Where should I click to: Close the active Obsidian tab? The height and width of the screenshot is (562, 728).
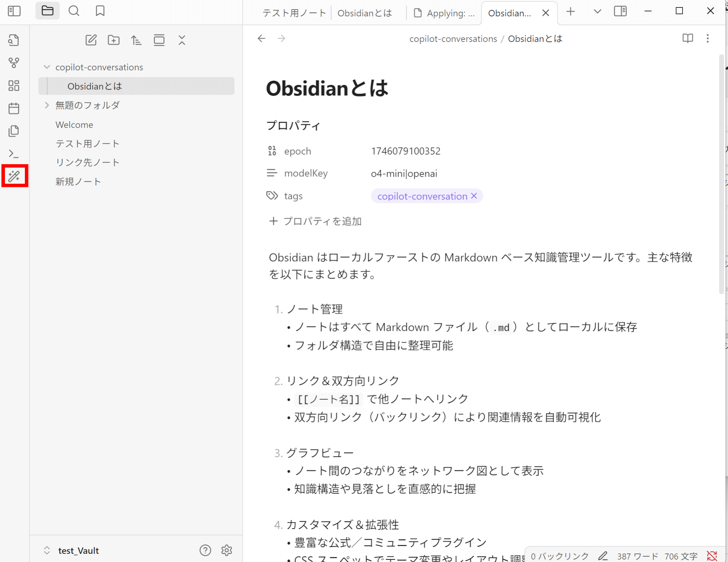click(x=546, y=13)
